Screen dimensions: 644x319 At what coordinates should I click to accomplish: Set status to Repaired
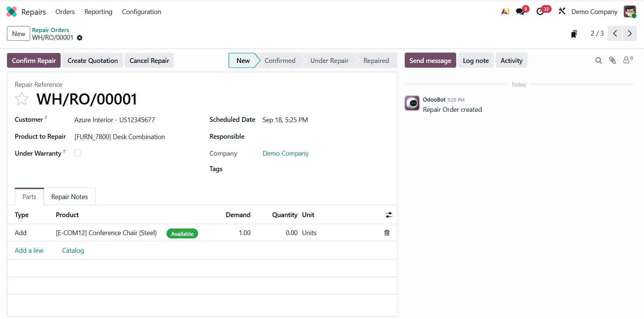[376, 61]
